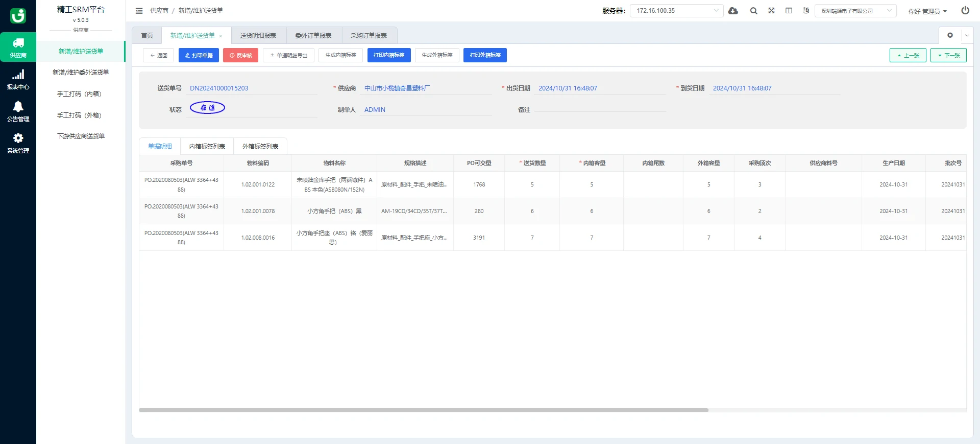Switch to the 内箱标签列表 tab

pos(207,147)
